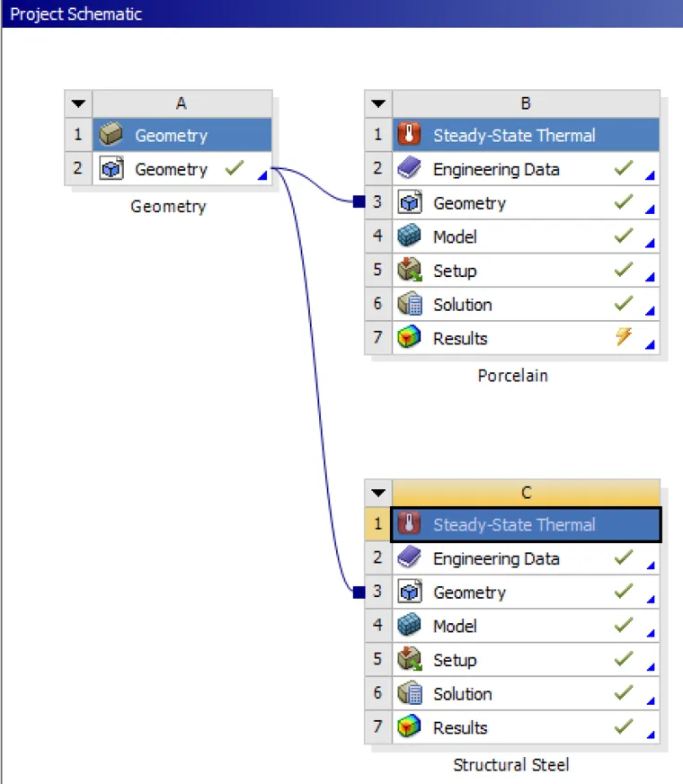
Task: Open the system B dropdown arrow menu
Action: (x=378, y=103)
